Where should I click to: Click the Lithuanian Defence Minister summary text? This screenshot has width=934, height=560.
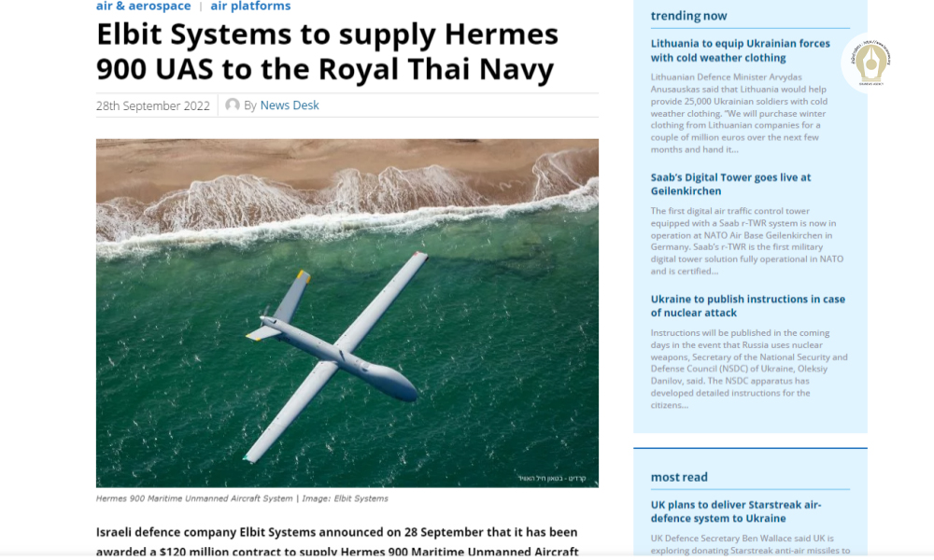[739, 113]
